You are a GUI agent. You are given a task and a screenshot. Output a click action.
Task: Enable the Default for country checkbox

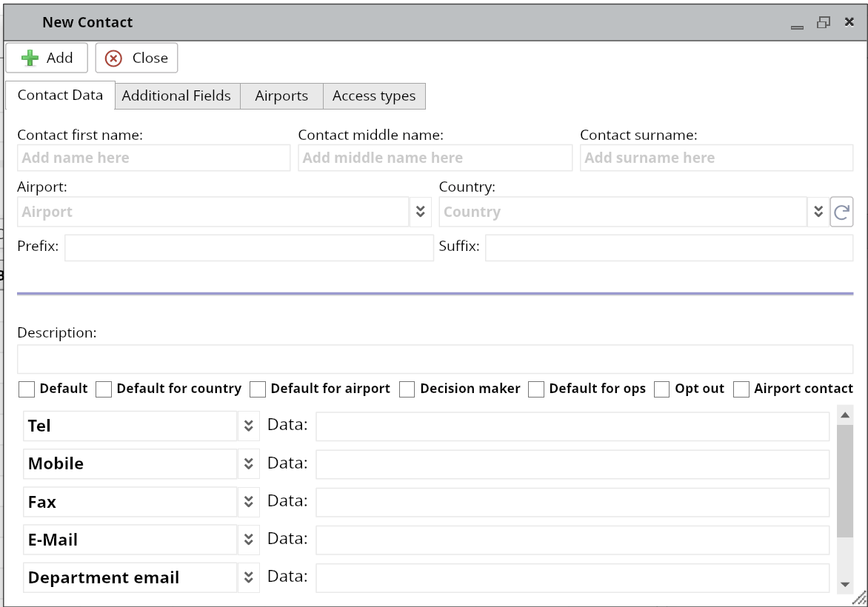(x=104, y=389)
